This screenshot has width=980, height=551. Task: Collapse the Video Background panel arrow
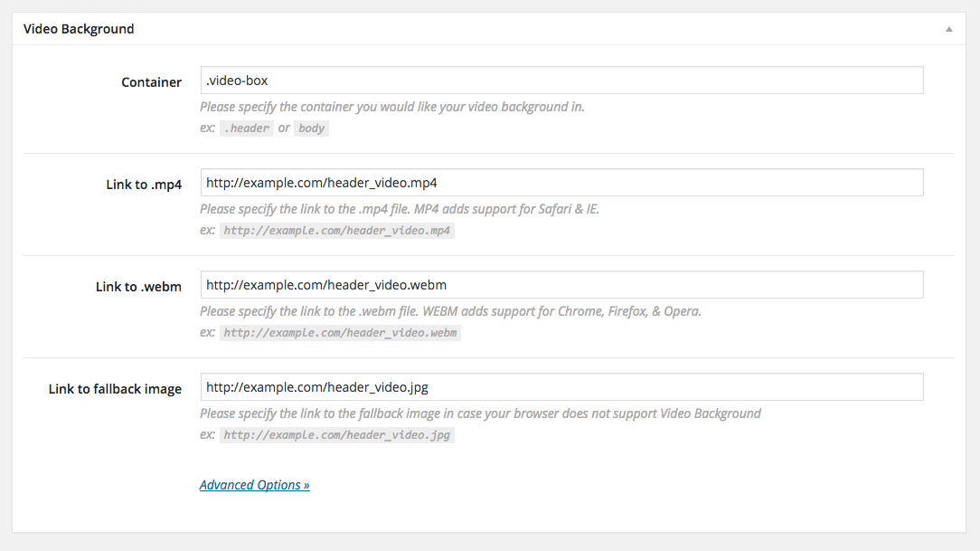click(948, 29)
